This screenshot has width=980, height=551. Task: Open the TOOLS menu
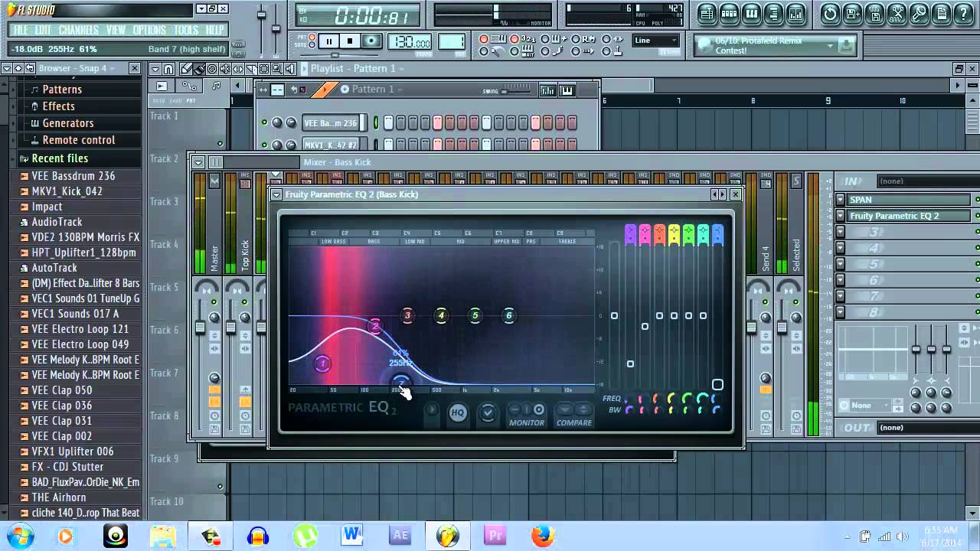[186, 30]
